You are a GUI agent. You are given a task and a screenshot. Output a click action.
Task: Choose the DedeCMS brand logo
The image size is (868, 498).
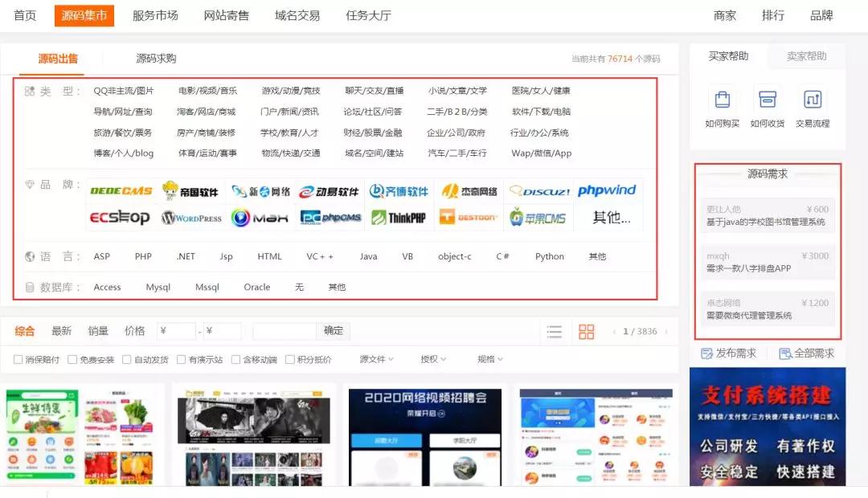tap(121, 191)
